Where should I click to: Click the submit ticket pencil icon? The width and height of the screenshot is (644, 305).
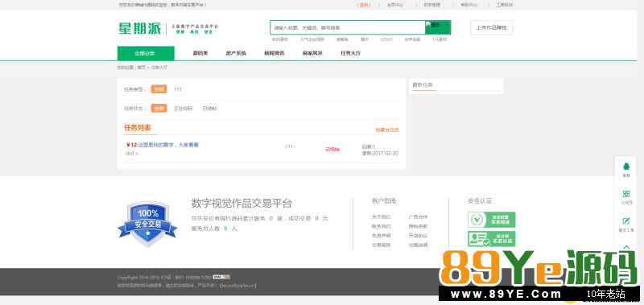tap(626, 221)
